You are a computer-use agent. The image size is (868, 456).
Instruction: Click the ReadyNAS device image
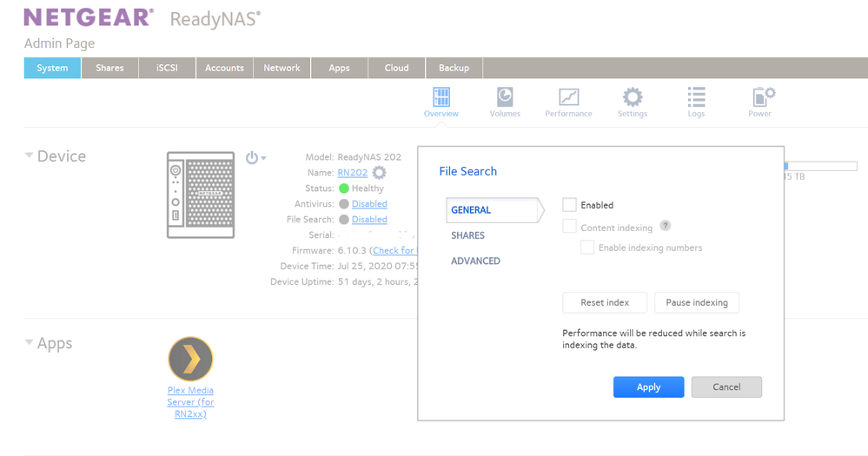pos(201,195)
